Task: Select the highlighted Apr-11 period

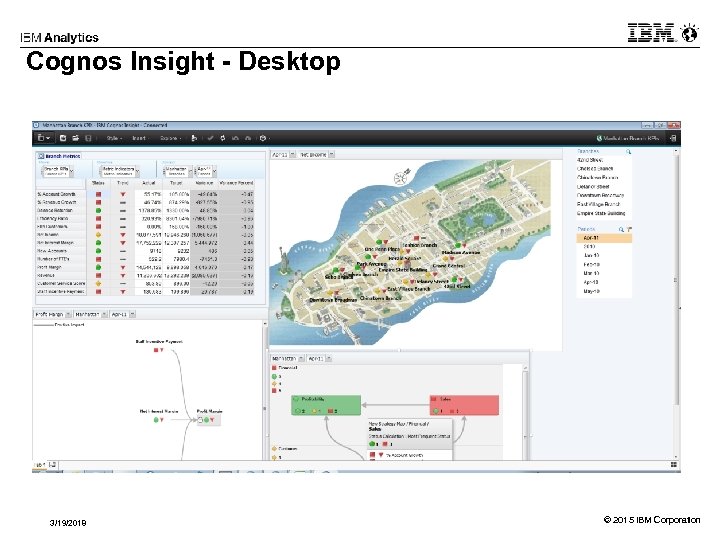Action: [x=604, y=238]
